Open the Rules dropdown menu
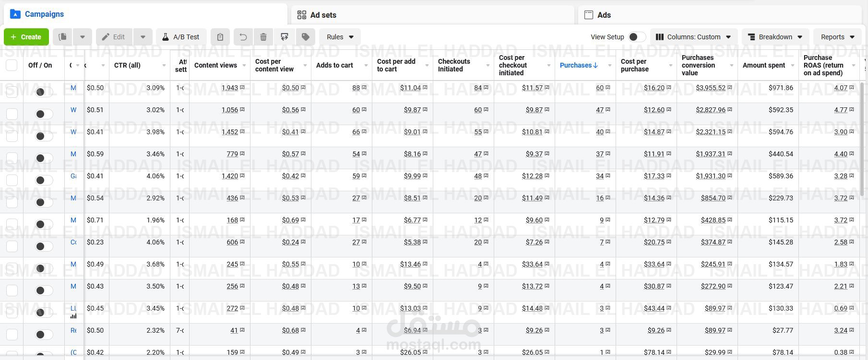Image resolution: width=868 pixels, height=360 pixels. point(340,37)
